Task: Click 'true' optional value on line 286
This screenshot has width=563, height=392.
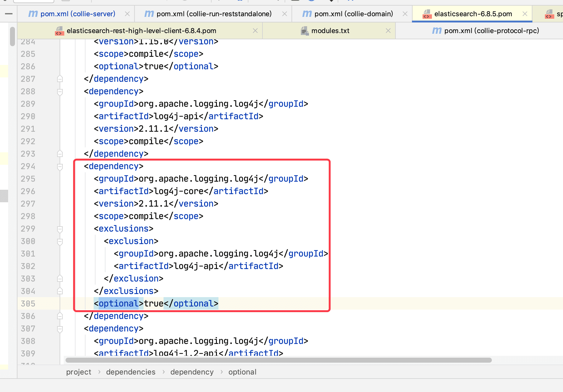Action: click(x=154, y=66)
